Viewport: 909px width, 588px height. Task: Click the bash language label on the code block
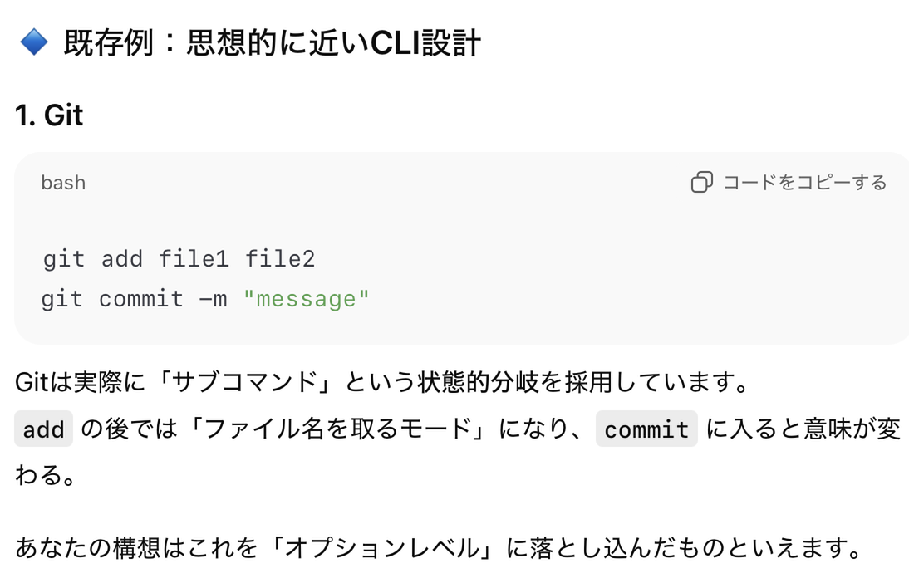point(63,182)
